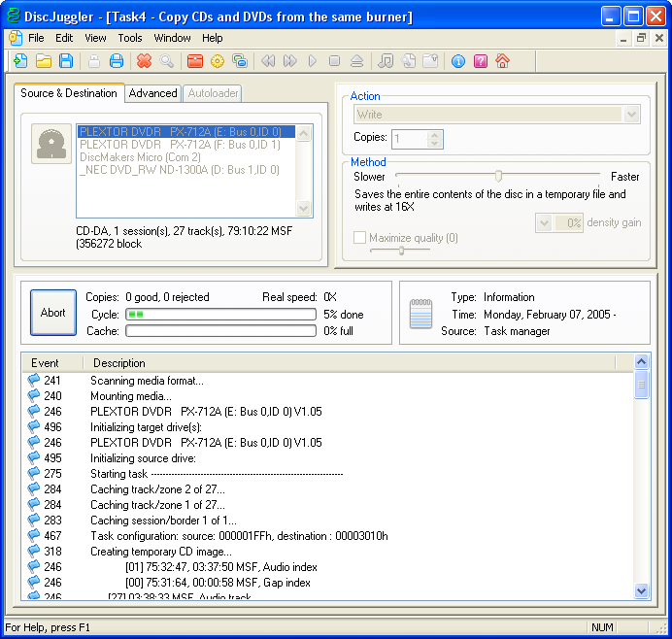
Task: Click the Home toolbar icon
Action: tap(502, 61)
